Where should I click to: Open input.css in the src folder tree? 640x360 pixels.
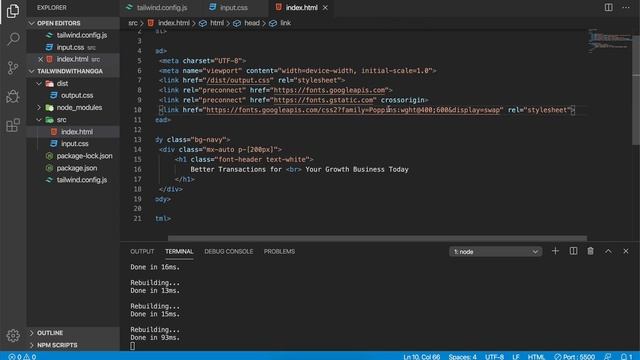tap(73, 144)
